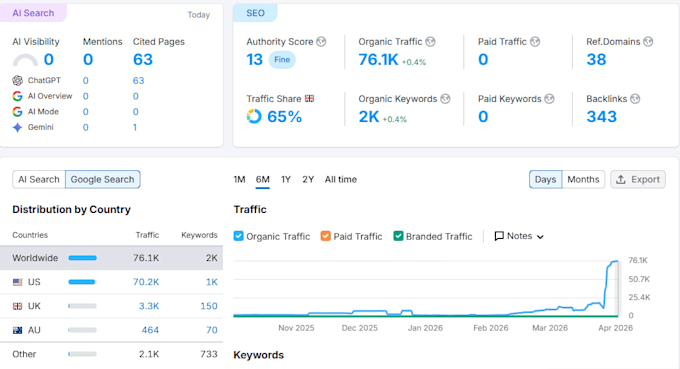Click the Organic Traffic info icon
This screenshot has width=680, height=369.
pyautogui.click(x=430, y=42)
